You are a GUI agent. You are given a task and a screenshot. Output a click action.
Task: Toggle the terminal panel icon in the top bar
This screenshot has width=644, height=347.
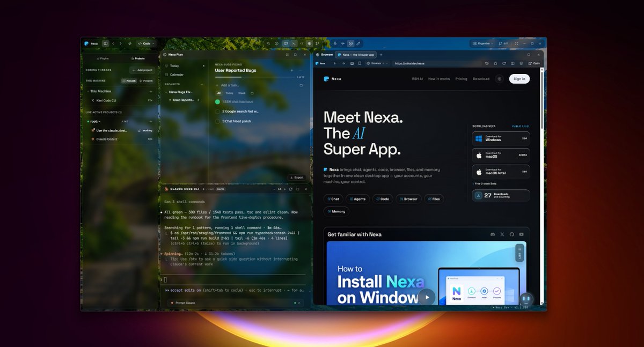[x=294, y=43]
